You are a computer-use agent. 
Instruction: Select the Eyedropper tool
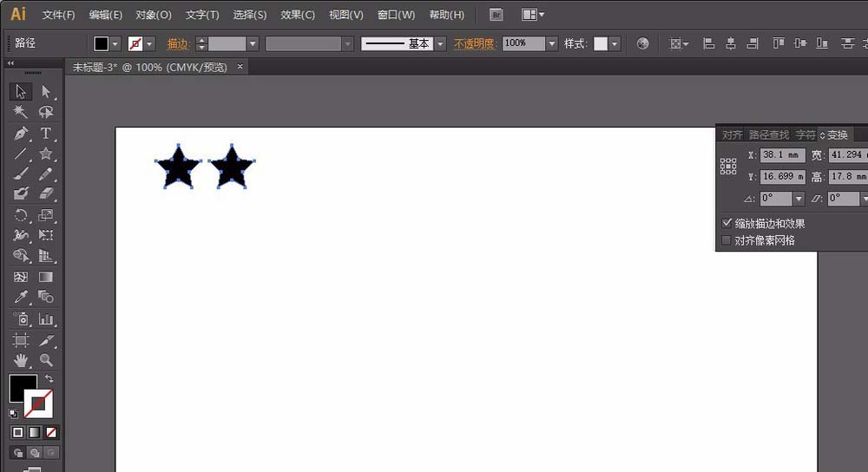click(21, 298)
